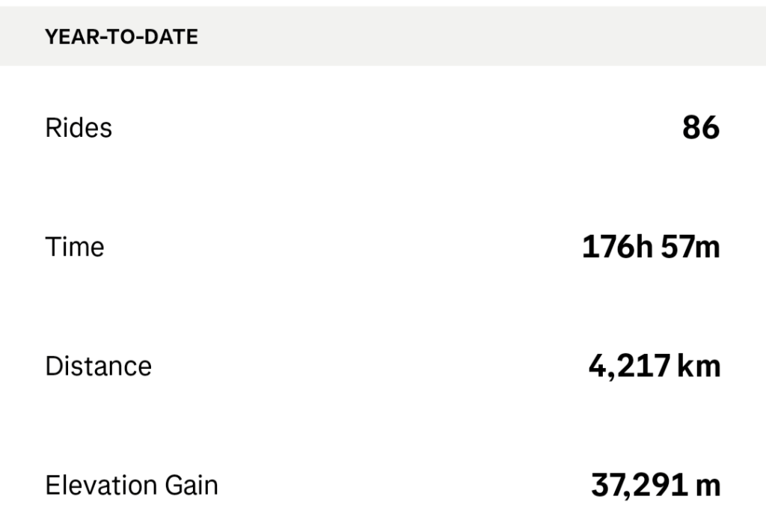This screenshot has height=532, width=766.
Task: Click the leading 4 in distance total
Action: 597,367
